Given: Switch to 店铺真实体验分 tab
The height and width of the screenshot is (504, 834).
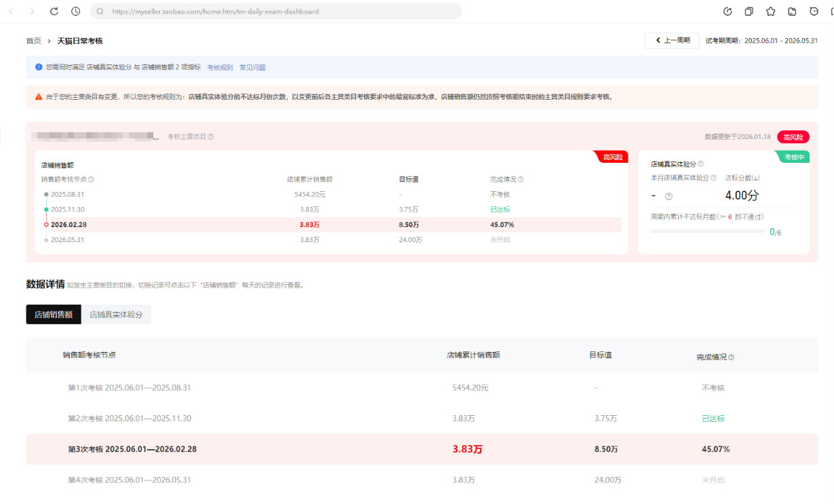Looking at the screenshot, I should (x=116, y=315).
